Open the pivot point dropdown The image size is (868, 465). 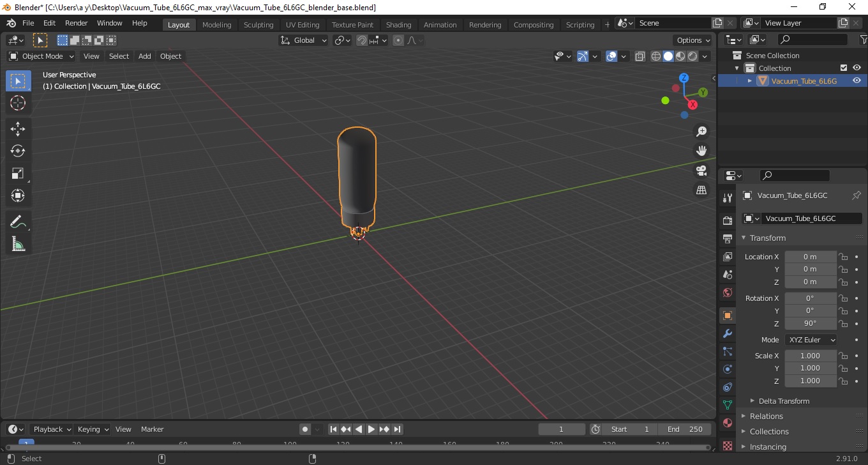(343, 40)
